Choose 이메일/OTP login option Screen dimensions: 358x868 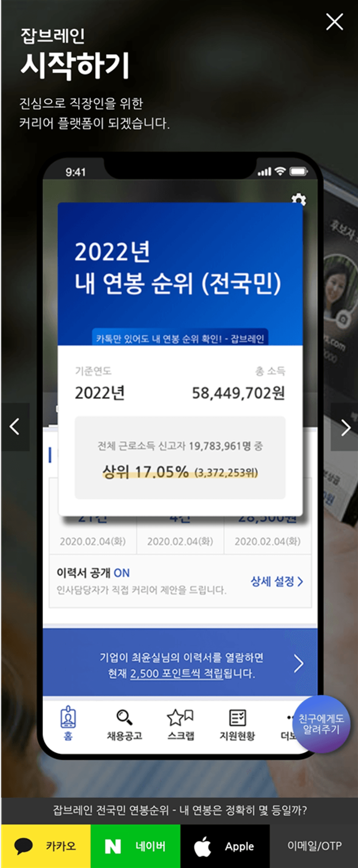click(314, 846)
